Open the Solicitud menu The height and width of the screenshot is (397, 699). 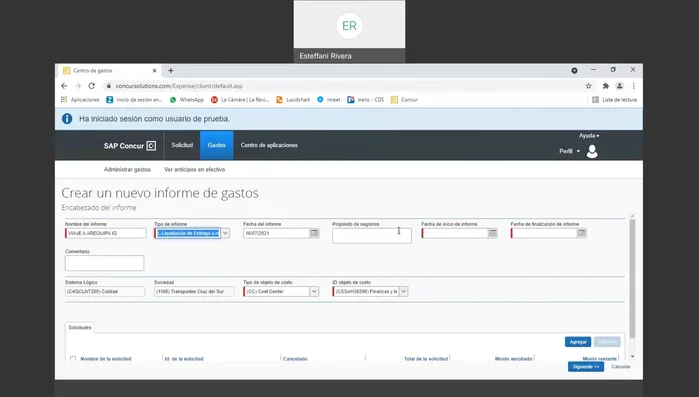pyautogui.click(x=182, y=145)
